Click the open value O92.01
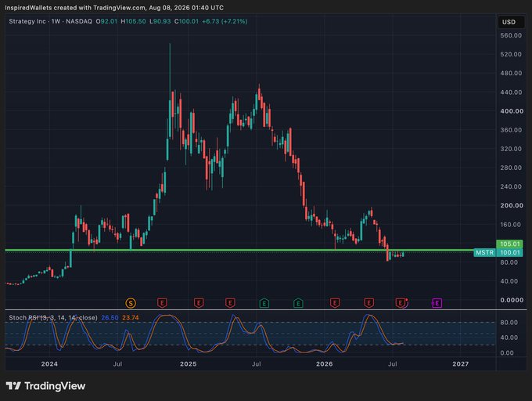532x401 pixels. [x=106, y=21]
